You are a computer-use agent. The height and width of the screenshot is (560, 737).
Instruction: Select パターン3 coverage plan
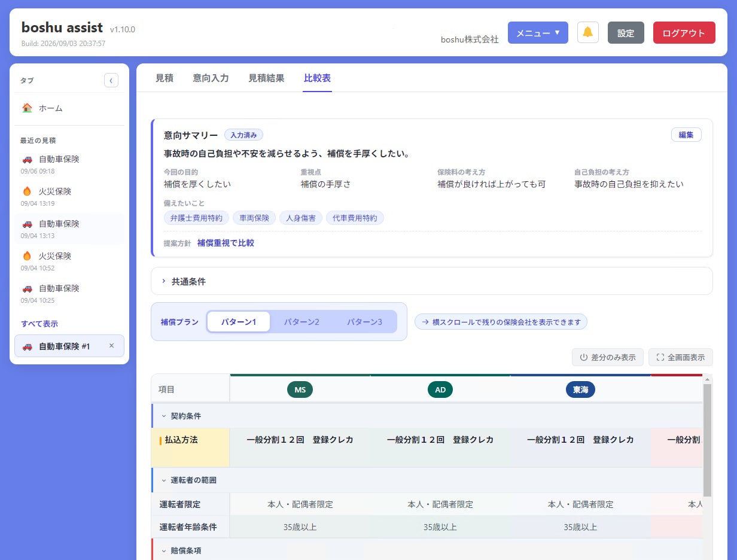point(364,322)
